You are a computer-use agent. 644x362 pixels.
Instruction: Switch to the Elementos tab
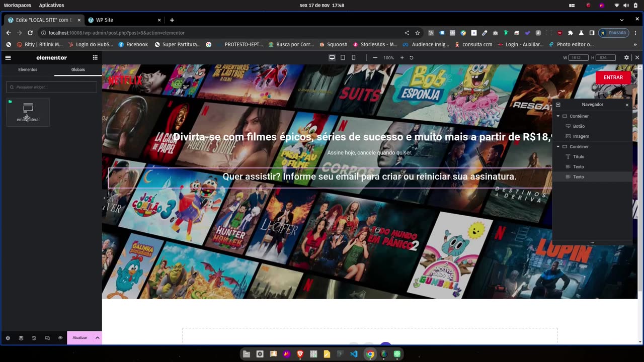coord(28,69)
